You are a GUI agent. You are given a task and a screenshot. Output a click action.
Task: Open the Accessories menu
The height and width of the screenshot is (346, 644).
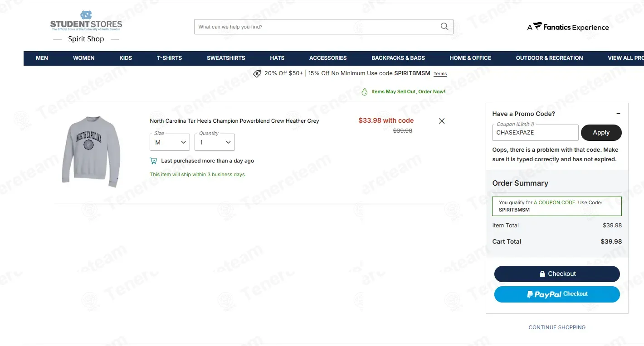[x=328, y=58]
